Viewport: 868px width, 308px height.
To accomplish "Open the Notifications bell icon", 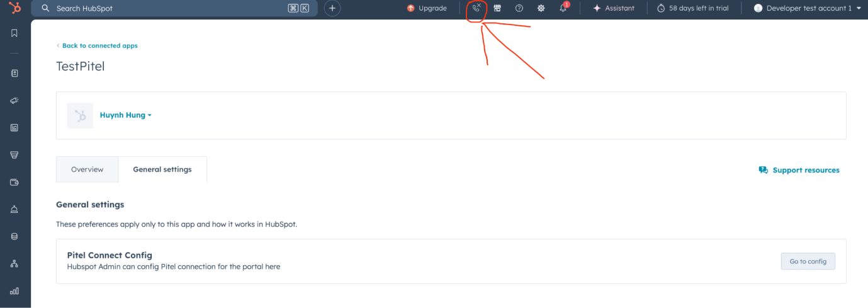I will pos(563,8).
